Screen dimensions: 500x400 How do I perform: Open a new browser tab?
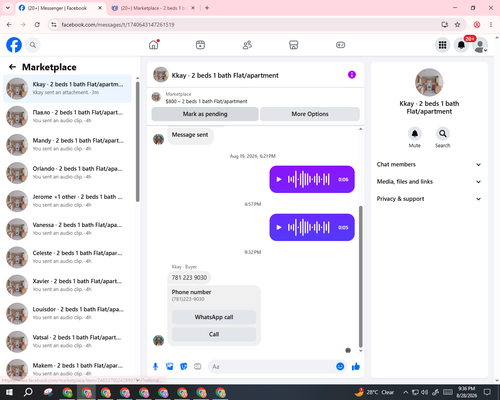pyautogui.click(x=207, y=8)
